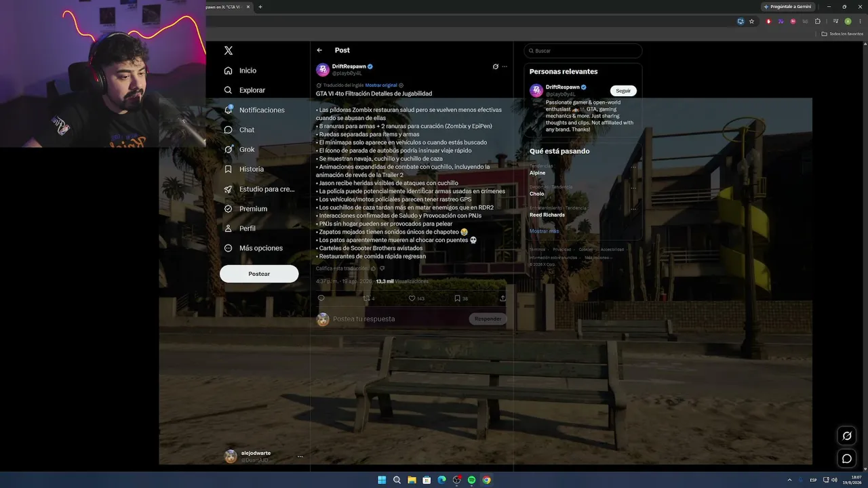Click the Mostrar original link
Viewport: 868px width, 488px height.
(381, 85)
